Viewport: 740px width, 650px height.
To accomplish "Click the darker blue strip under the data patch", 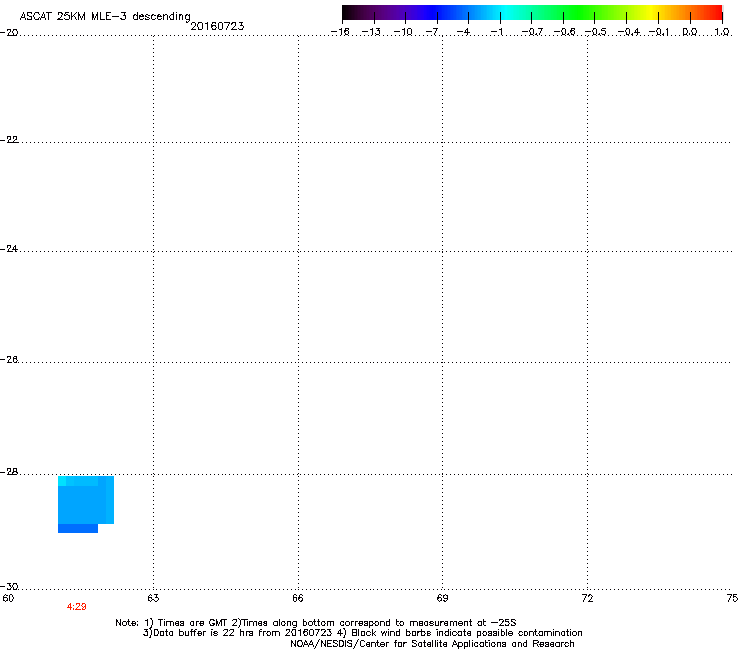I will pyautogui.click(x=78, y=528).
